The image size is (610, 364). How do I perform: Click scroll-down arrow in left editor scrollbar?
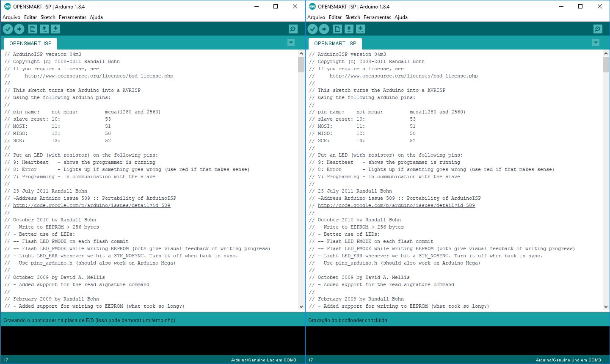click(x=301, y=307)
